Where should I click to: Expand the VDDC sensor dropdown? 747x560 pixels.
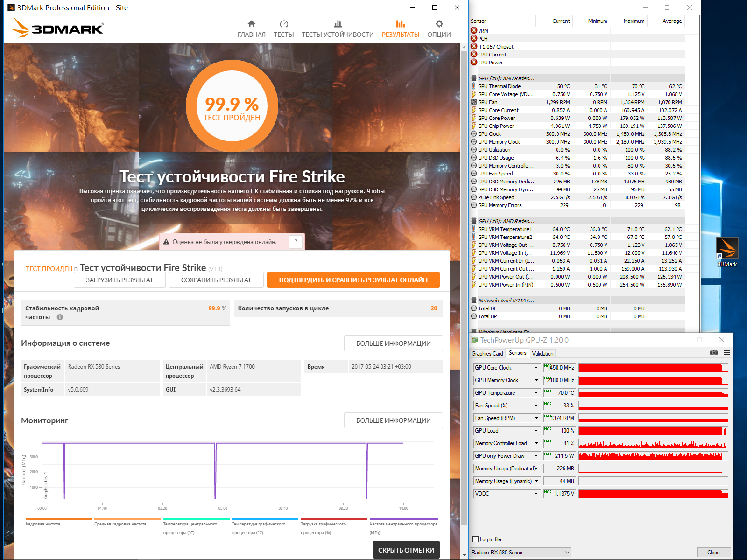(536, 494)
